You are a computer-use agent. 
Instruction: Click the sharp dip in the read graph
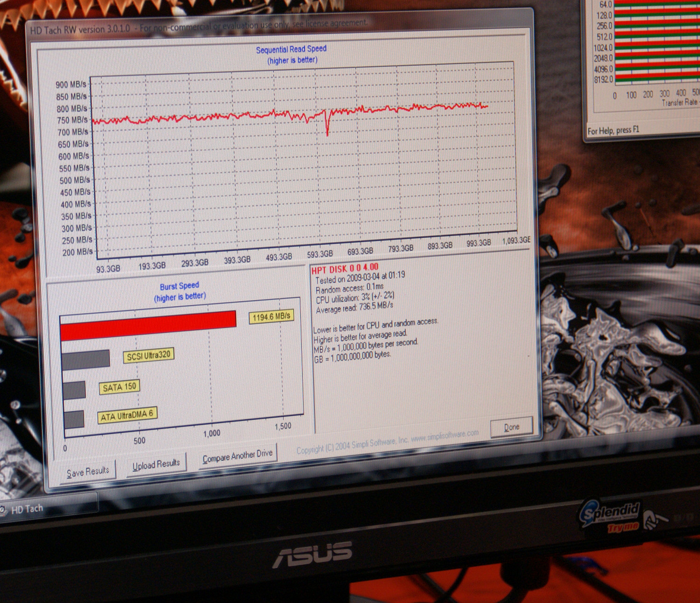327,130
